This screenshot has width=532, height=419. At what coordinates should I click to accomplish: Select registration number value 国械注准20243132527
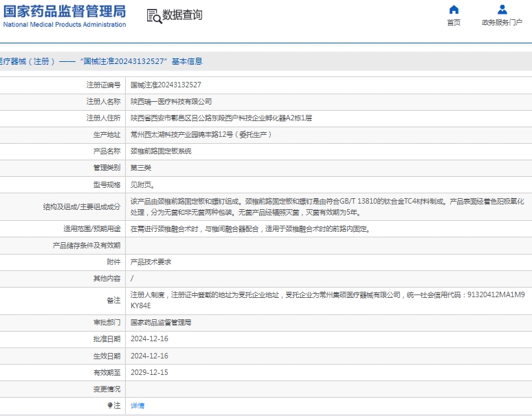click(166, 85)
